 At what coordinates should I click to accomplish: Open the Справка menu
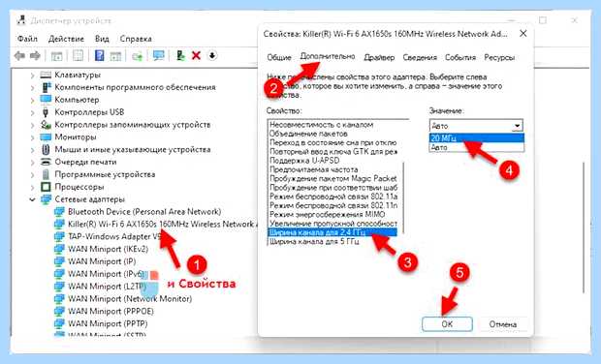(x=136, y=39)
